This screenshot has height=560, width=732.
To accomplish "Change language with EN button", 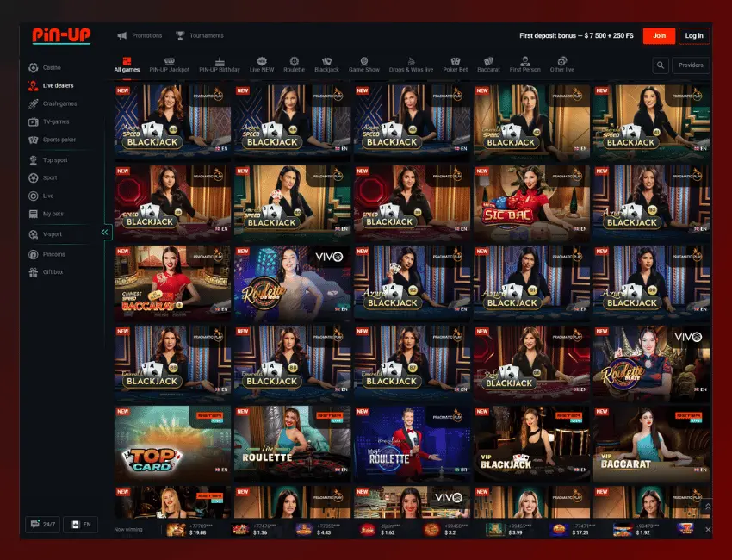I will pyautogui.click(x=80, y=525).
